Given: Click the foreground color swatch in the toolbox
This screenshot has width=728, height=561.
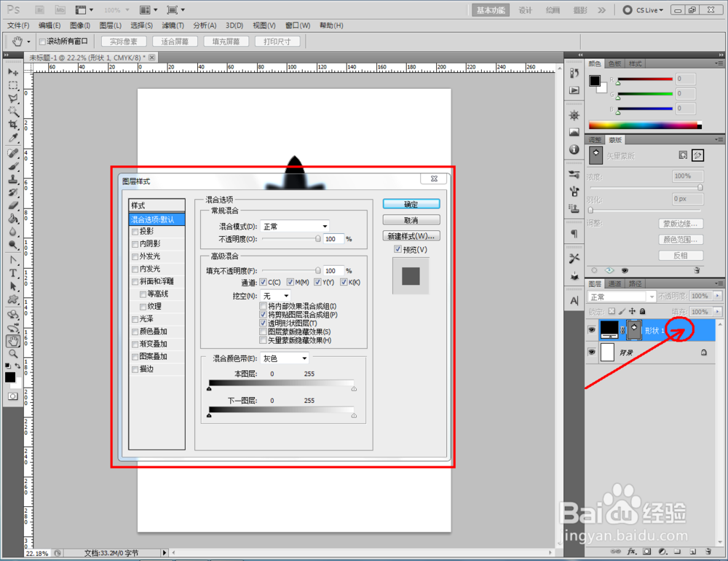Looking at the screenshot, I should pos(10,377).
